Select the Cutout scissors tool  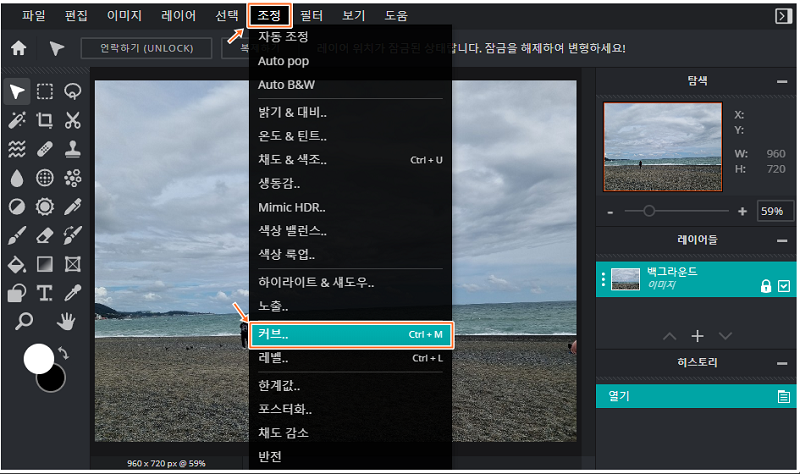[x=73, y=120]
